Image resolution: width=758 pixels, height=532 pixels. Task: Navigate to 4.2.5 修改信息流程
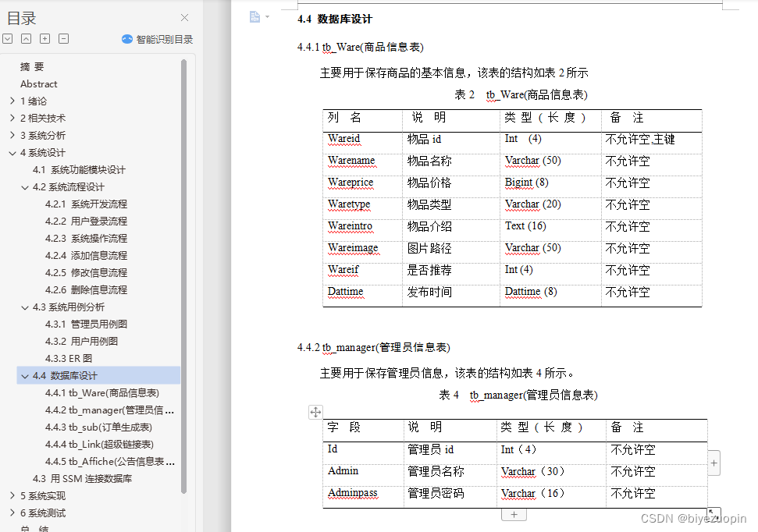(86, 272)
